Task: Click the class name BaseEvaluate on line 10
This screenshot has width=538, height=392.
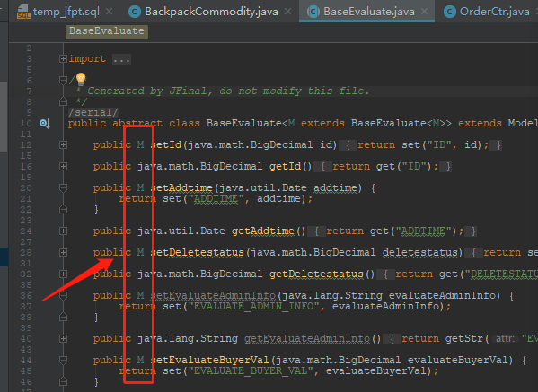Action: point(244,123)
